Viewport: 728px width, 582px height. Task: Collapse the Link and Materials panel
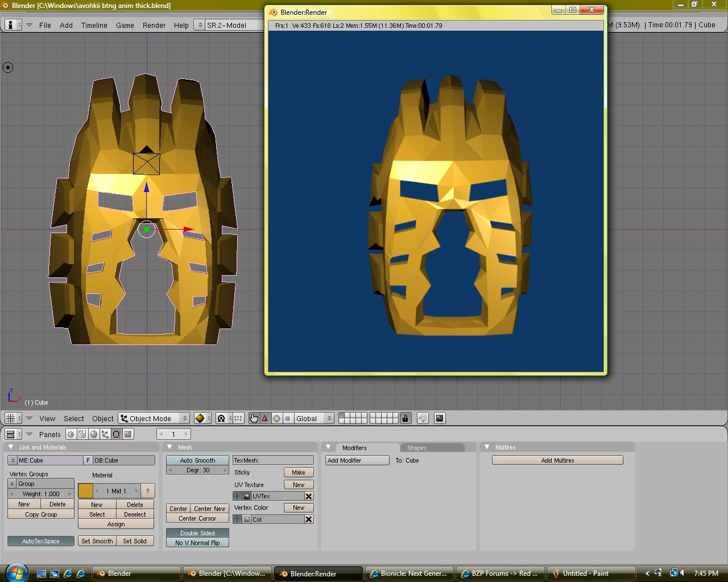pos(11,447)
